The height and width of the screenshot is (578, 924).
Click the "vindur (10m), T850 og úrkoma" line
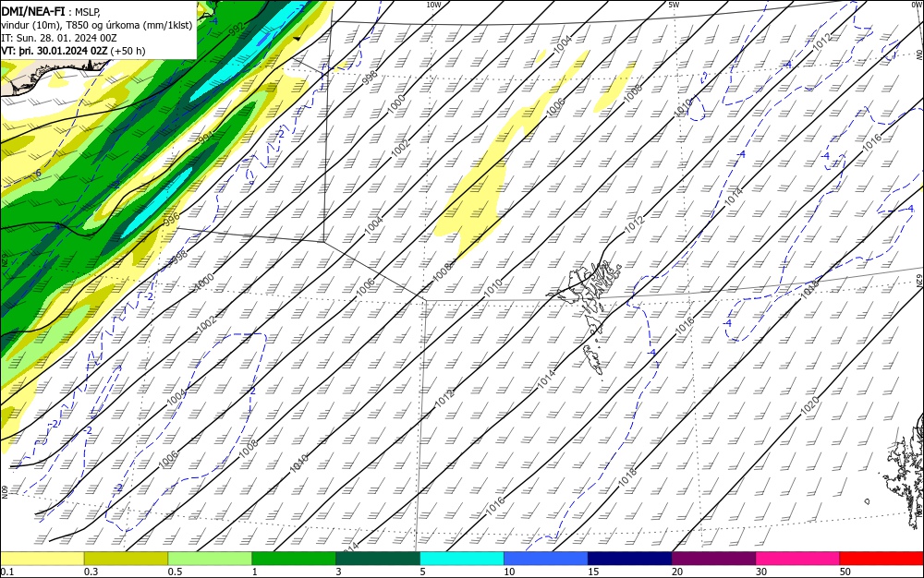pos(97,25)
